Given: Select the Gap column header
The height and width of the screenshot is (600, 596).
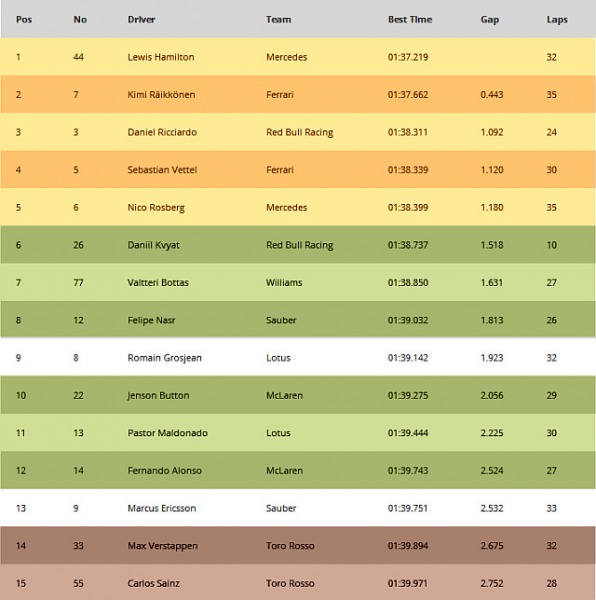Looking at the screenshot, I should [x=490, y=20].
